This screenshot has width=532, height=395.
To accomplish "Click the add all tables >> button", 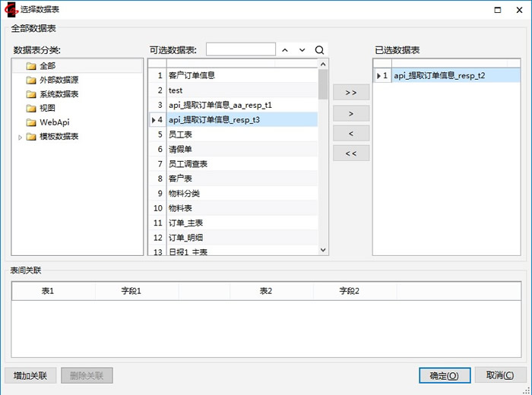I will [350, 93].
